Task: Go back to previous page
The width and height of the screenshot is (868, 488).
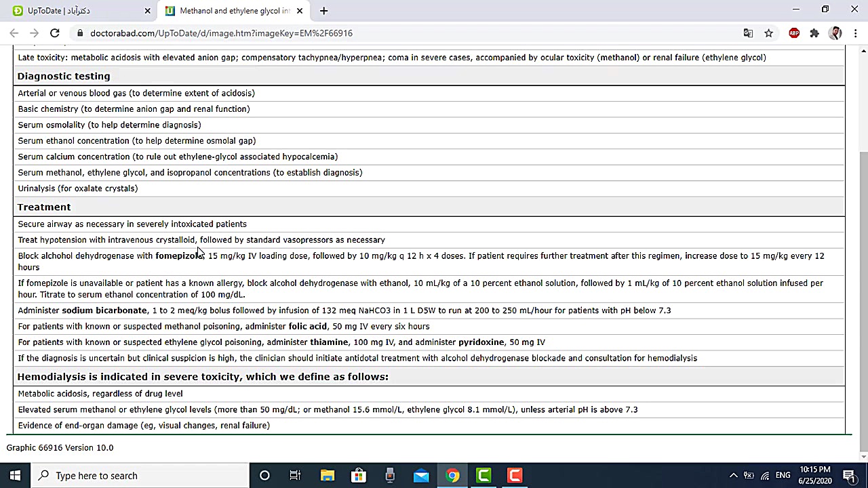Action: tap(14, 33)
